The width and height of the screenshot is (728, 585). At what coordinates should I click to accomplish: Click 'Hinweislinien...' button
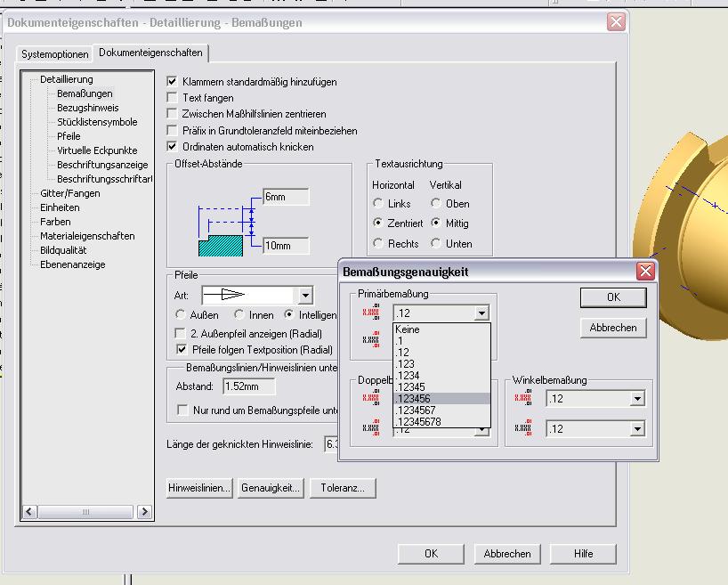click(199, 488)
